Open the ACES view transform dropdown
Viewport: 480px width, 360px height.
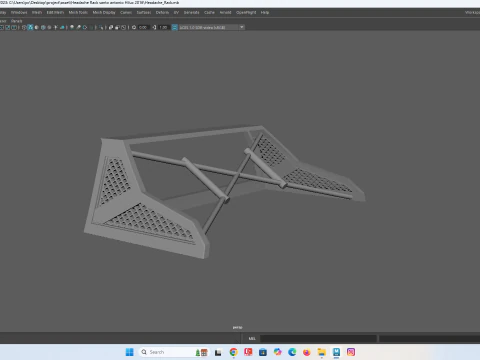tap(212, 27)
